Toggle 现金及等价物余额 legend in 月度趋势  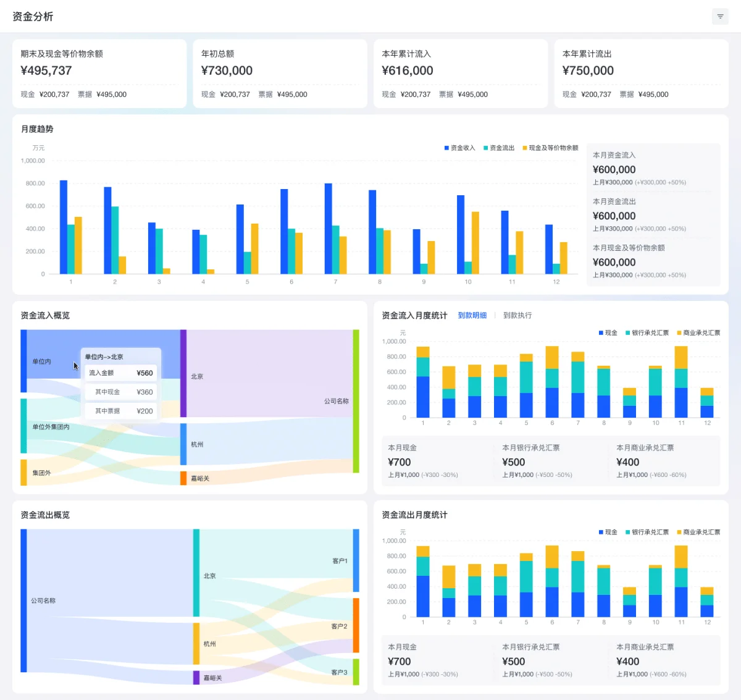pos(550,148)
